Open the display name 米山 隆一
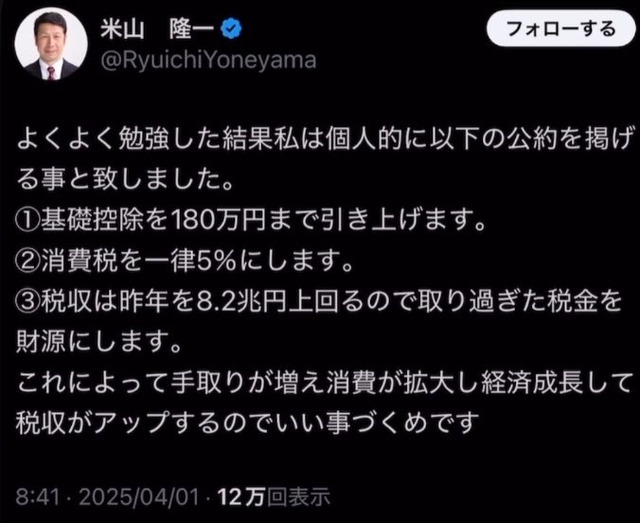This screenshot has height=523, width=640. (x=157, y=29)
